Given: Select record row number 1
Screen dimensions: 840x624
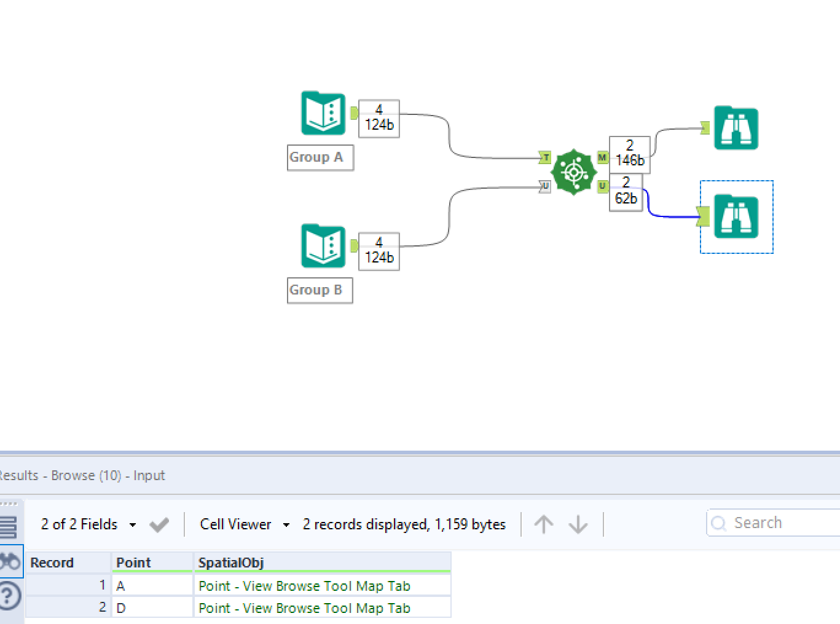Looking at the screenshot, I should pyautogui.click(x=68, y=585).
